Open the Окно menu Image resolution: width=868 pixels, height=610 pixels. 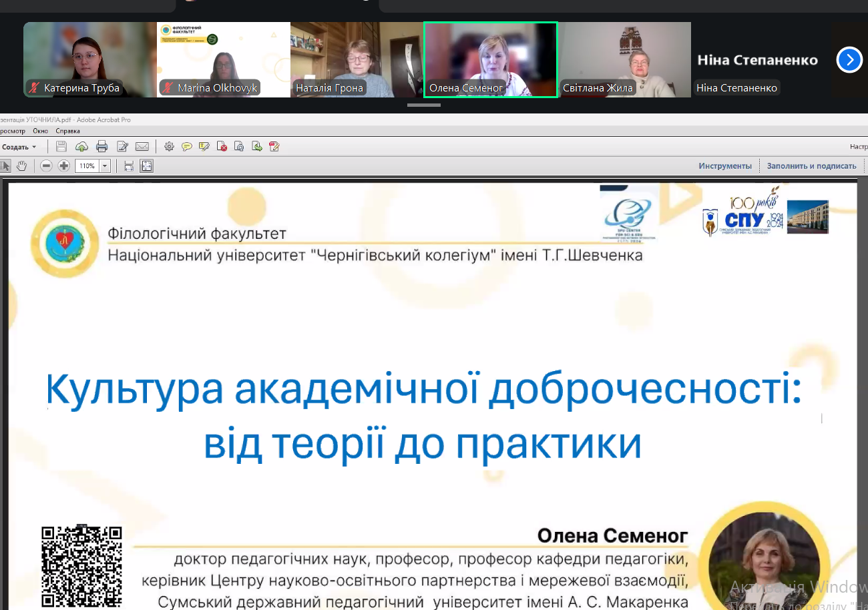tap(40, 131)
